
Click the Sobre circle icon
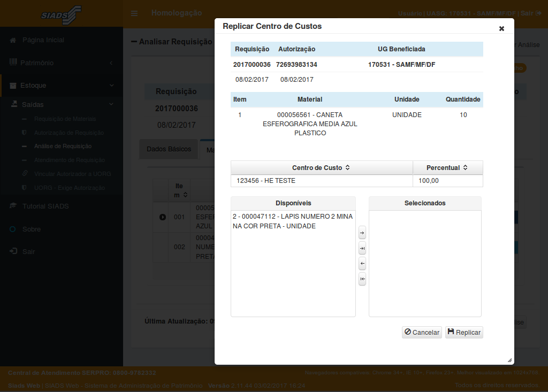point(13,229)
